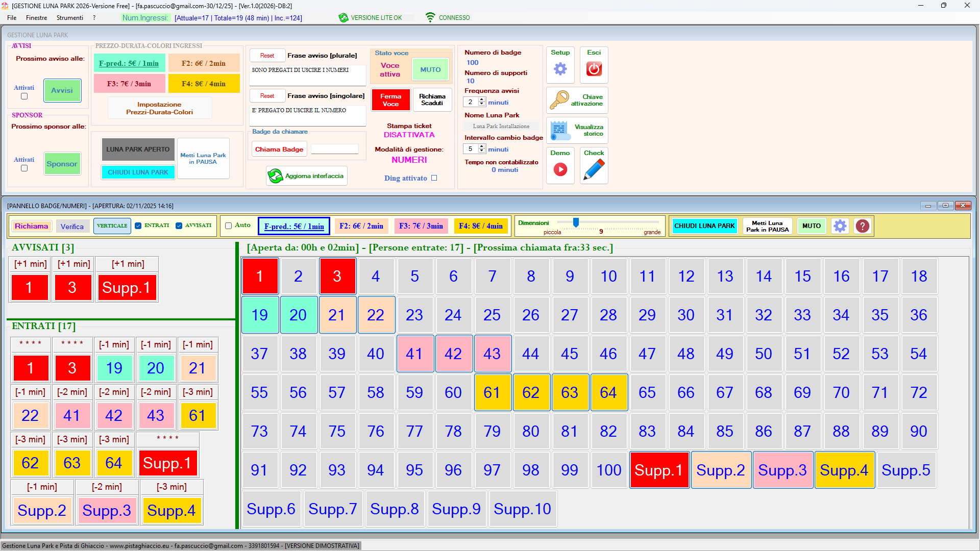
Task: Open the Finestre menu
Action: click(36, 18)
